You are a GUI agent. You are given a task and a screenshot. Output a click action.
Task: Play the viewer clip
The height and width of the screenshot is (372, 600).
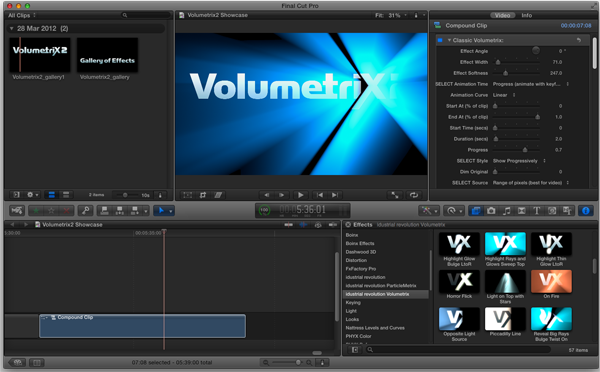coord(300,195)
